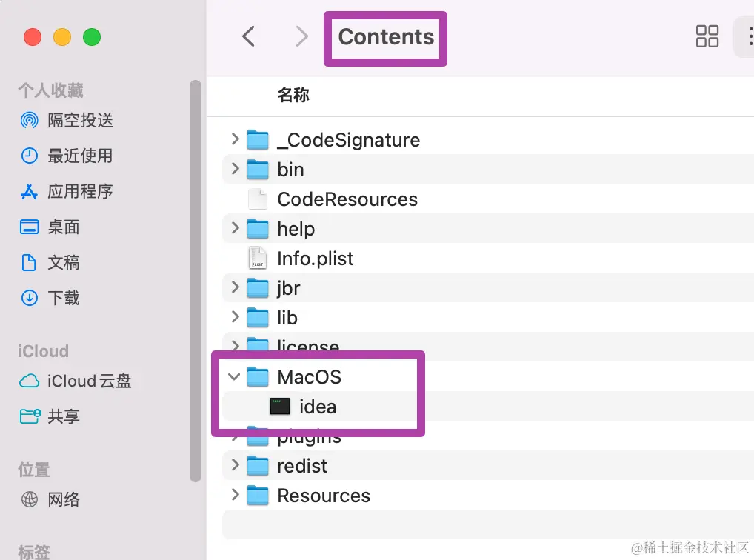Screen dimensions: 754x560
Task: Open Downloads (下载) in sidebar
Action: click(50, 298)
